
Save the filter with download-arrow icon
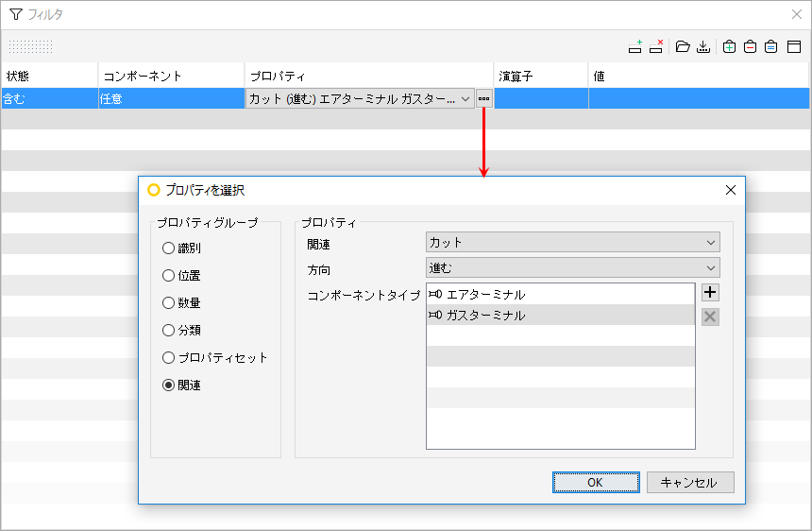pos(703,46)
